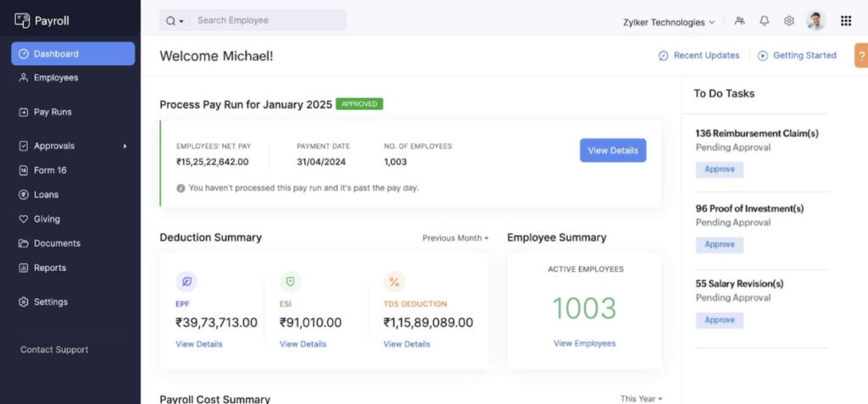Click the Payroll logo icon
This screenshot has width=868, height=404.
tap(22, 21)
